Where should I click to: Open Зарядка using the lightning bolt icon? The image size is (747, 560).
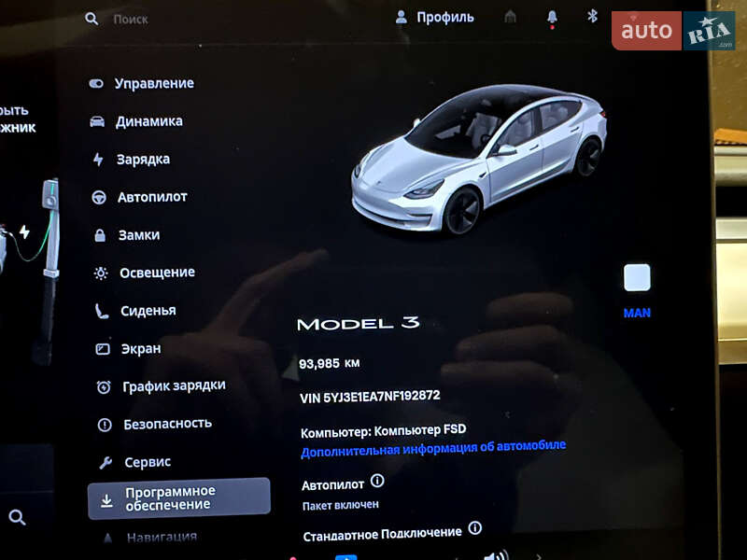click(97, 159)
